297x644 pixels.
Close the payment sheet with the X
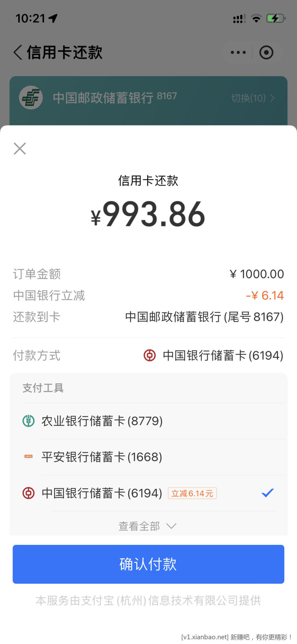point(20,149)
